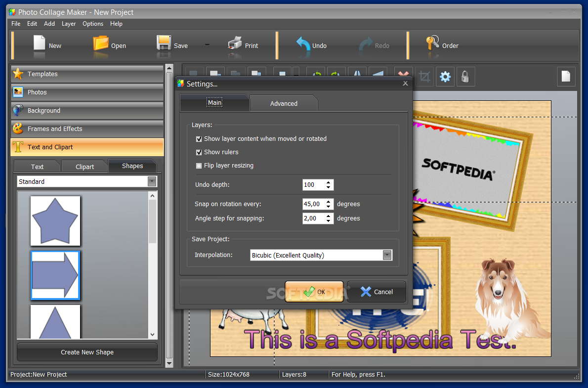Confirm settings with the OK button
This screenshot has width=588, height=388.
pyautogui.click(x=314, y=292)
